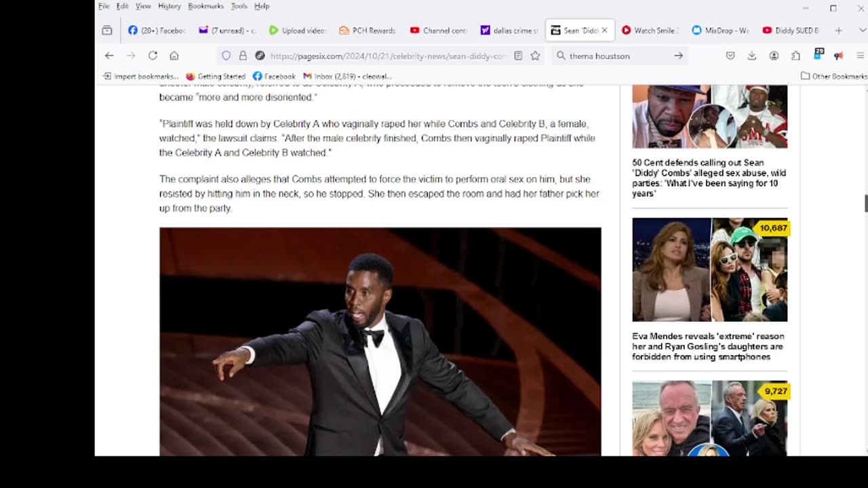This screenshot has height=488, width=868.
Task: Open extension icon with 29 badge
Action: click(x=818, y=54)
